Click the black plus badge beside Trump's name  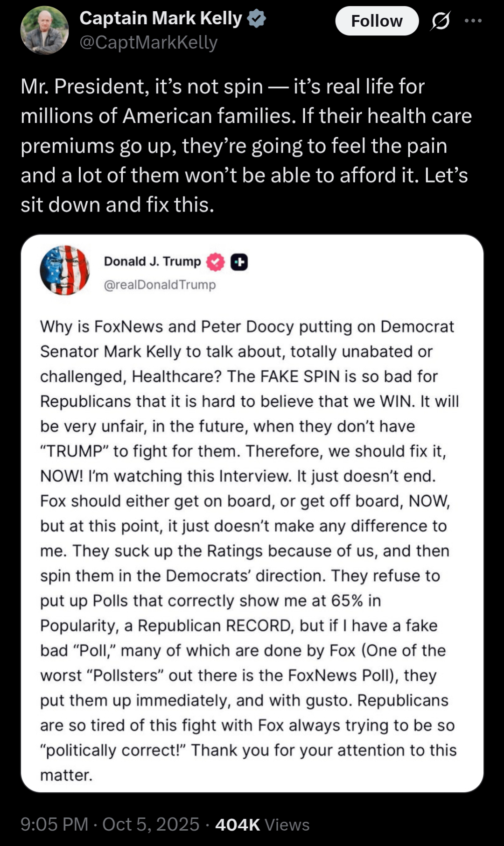click(x=239, y=262)
